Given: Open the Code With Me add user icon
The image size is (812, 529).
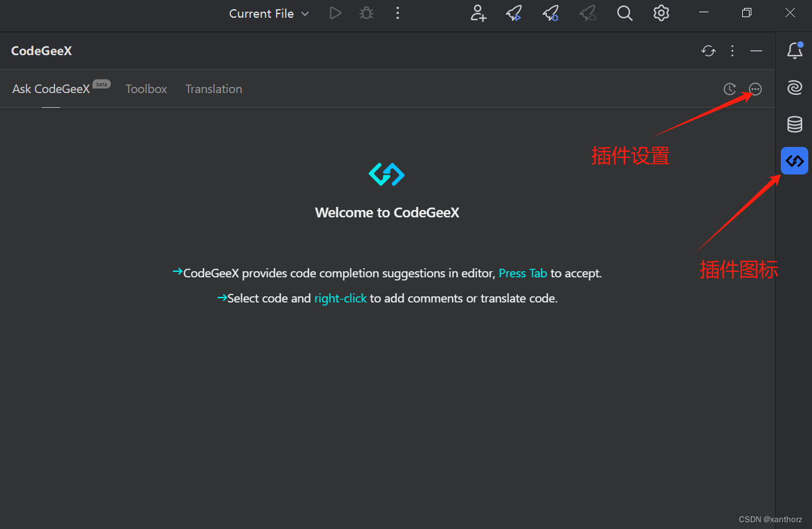Looking at the screenshot, I should 478,13.
